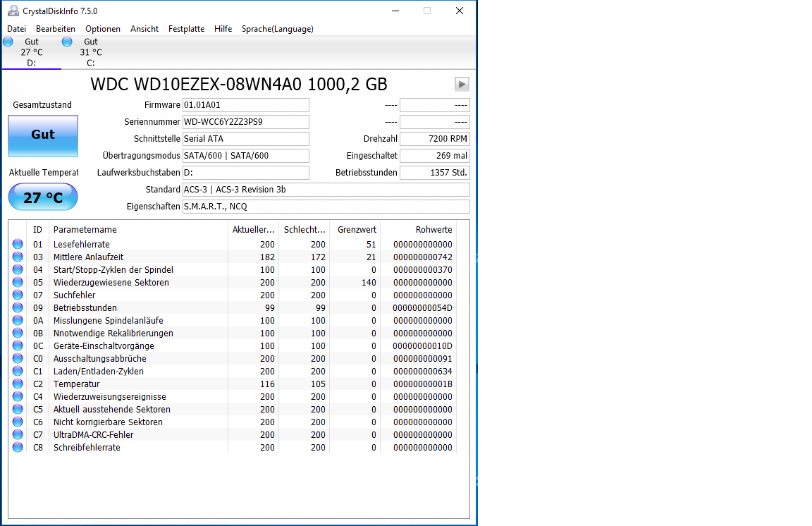Click the ID column header

(x=37, y=230)
